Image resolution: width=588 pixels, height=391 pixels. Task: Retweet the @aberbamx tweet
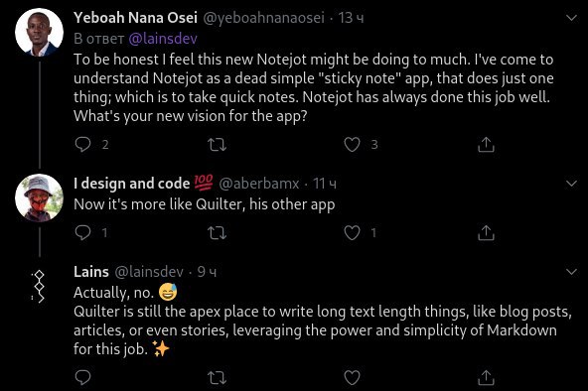click(218, 233)
